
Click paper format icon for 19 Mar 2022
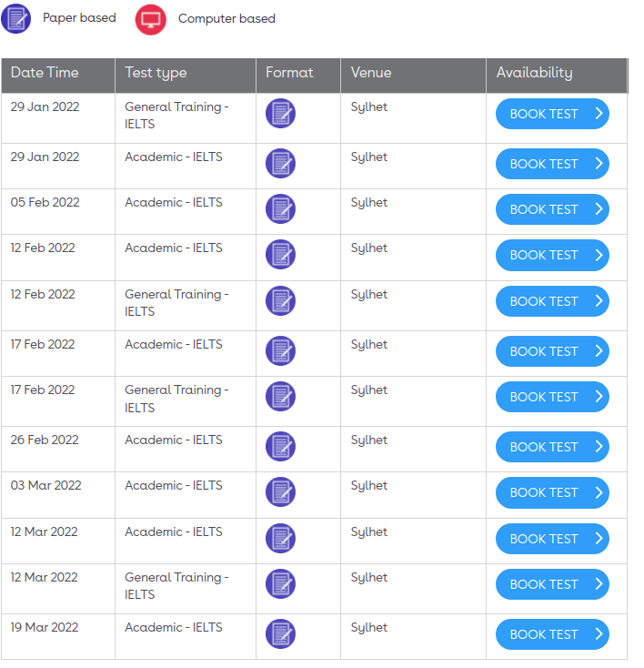(280, 634)
